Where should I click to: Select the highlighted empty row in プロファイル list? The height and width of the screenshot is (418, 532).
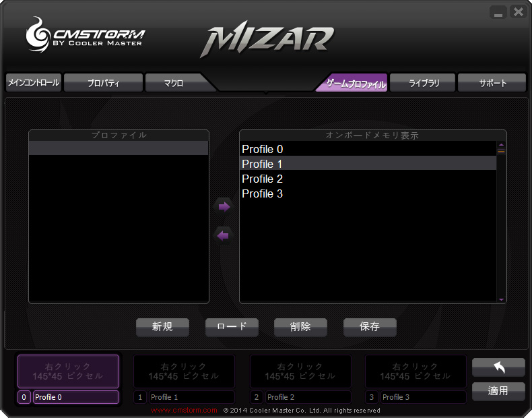(x=119, y=148)
